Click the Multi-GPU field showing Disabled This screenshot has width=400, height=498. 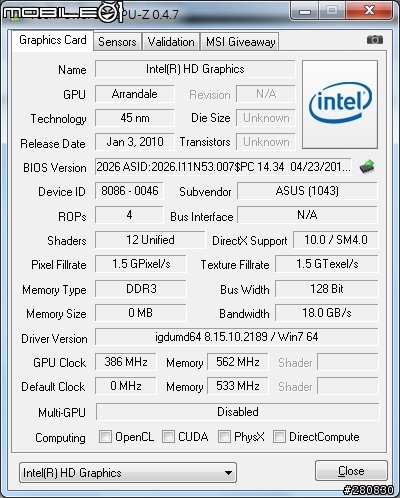(x=238, y=412)
